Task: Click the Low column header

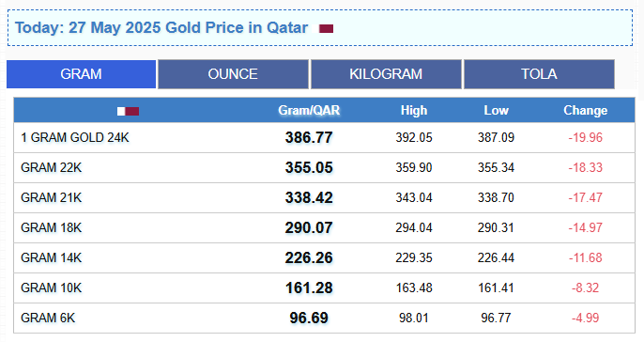Action: click(x=496, y=110)
